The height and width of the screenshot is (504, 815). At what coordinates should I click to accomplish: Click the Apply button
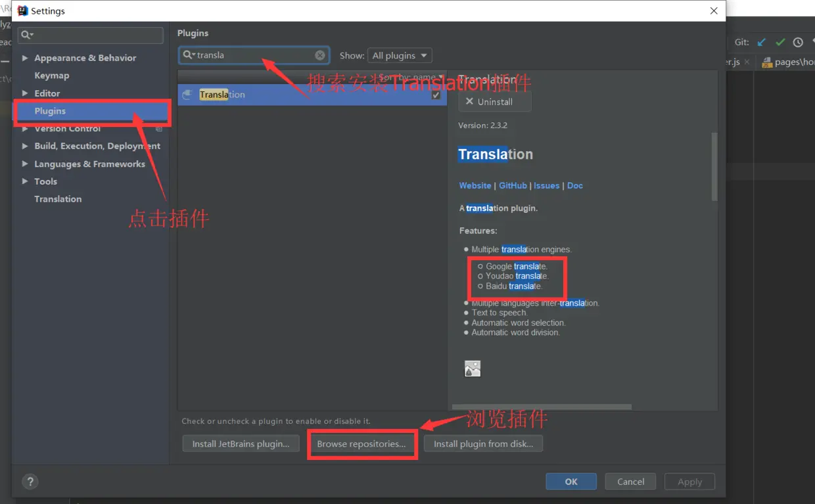tap(689, 482)
